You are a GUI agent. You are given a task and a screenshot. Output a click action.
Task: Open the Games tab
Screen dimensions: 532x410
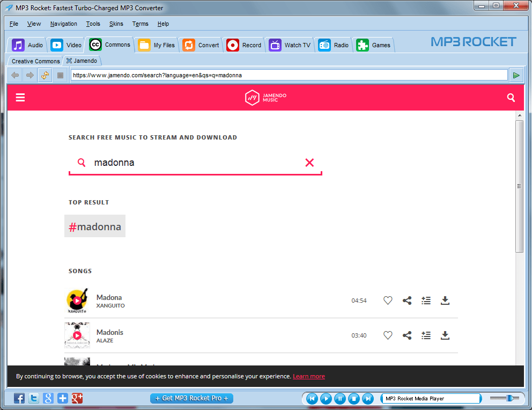373,45
